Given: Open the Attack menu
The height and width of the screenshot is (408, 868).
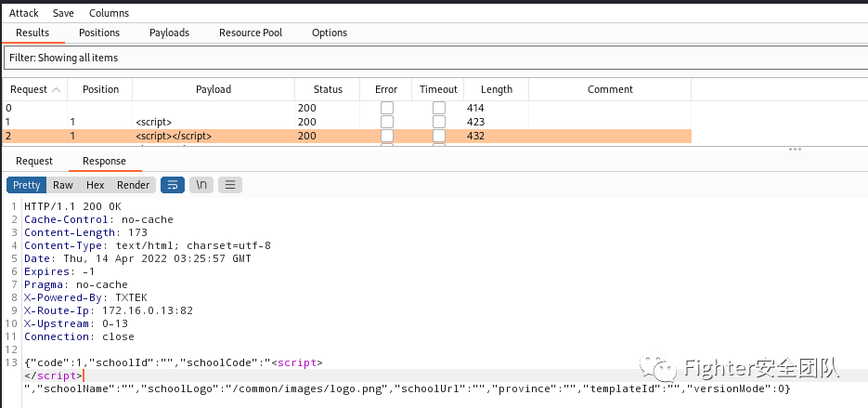Looking at the screenshot, I should (24, 13).
